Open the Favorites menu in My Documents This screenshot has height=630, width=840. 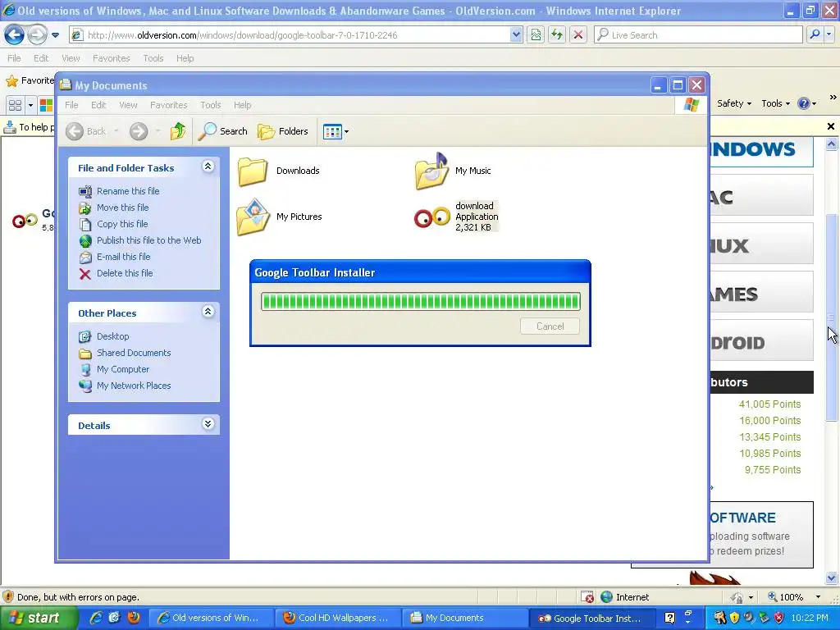coord(169,105)
